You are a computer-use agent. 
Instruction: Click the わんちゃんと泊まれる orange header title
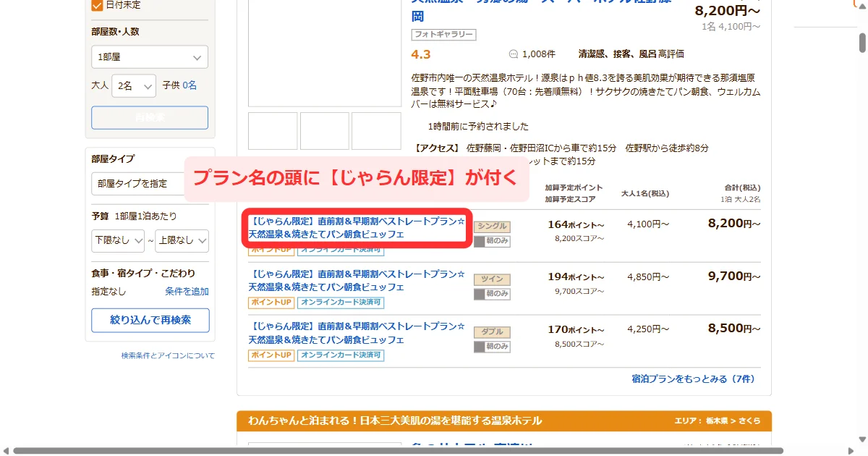tap(395, 421)
